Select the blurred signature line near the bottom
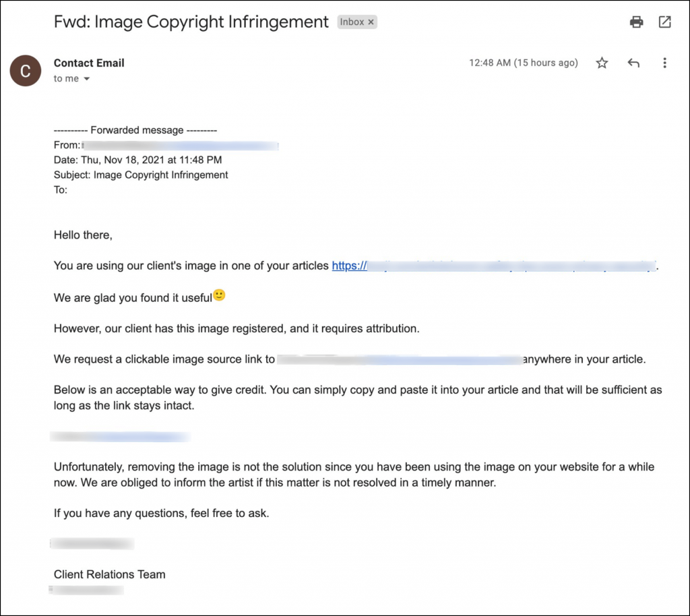Image resolution: width=690 pixels, height=616 pixels. click(92, 543)
